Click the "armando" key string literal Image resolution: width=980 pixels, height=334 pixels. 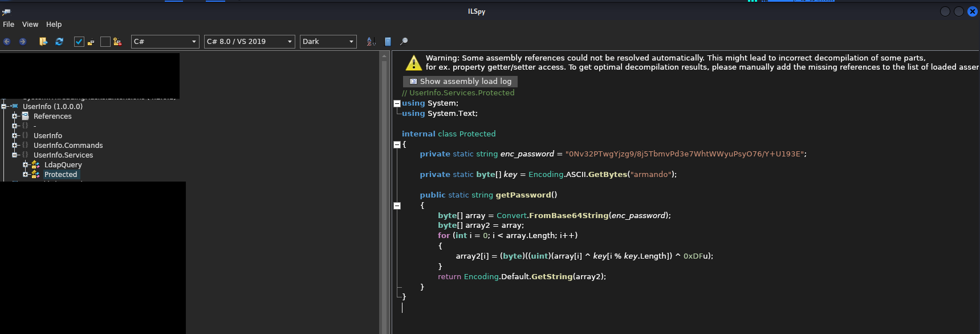[650, 175]
